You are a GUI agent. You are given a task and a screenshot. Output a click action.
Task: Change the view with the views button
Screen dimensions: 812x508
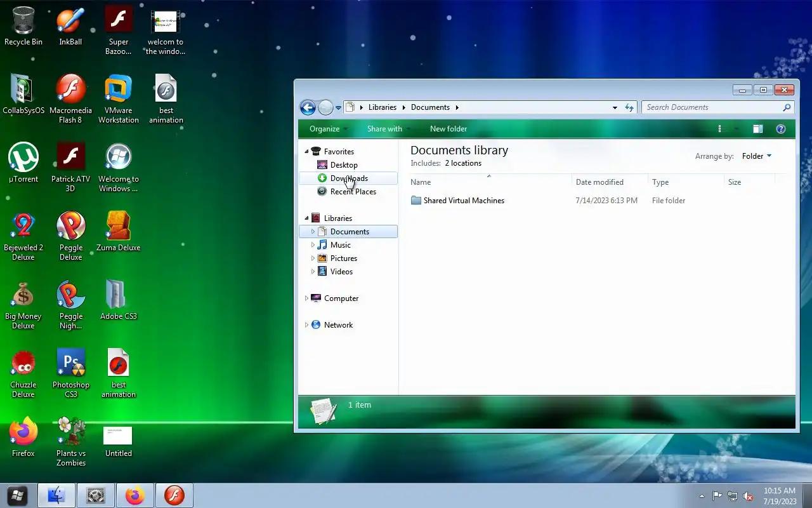coord(719,129)
